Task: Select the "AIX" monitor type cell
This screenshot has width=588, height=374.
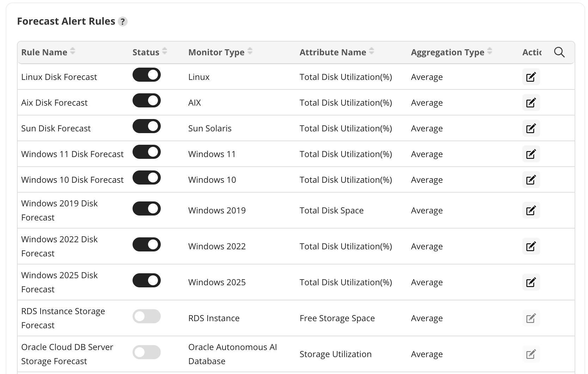Action: click(195, 102)
